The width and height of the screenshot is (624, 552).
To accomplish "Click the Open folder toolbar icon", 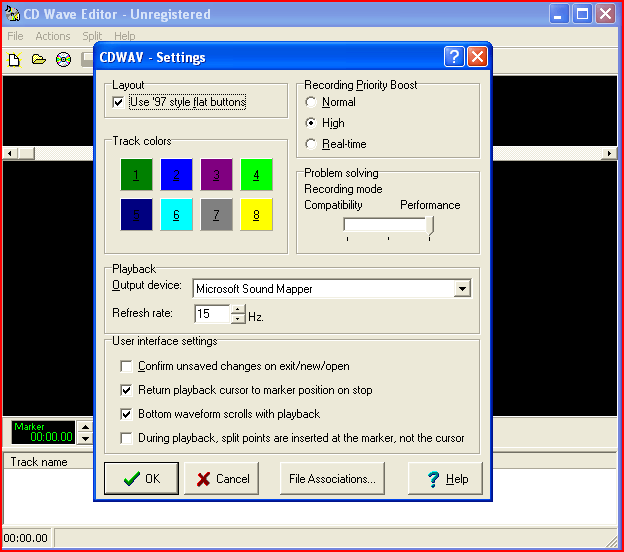I will click(39, 60).
